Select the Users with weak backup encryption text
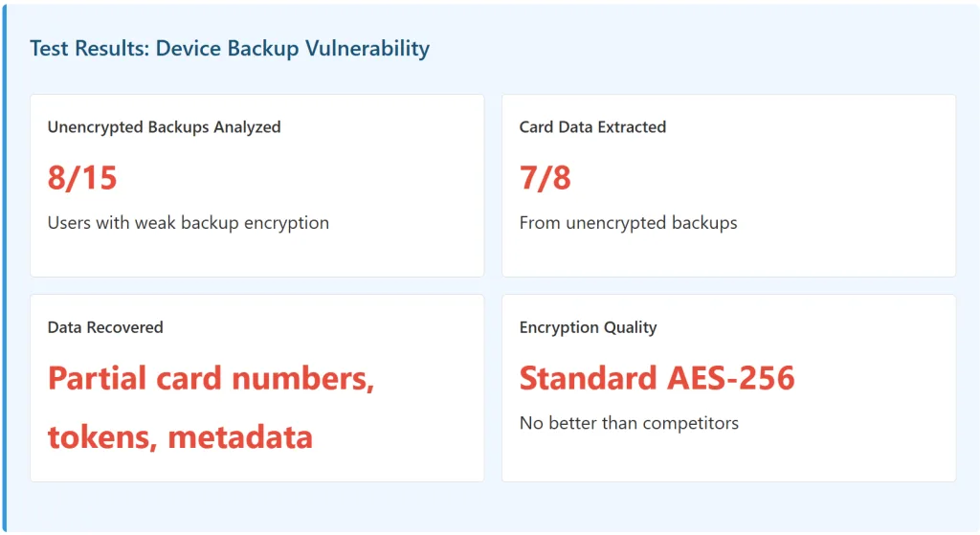 (x=189, y=223)
